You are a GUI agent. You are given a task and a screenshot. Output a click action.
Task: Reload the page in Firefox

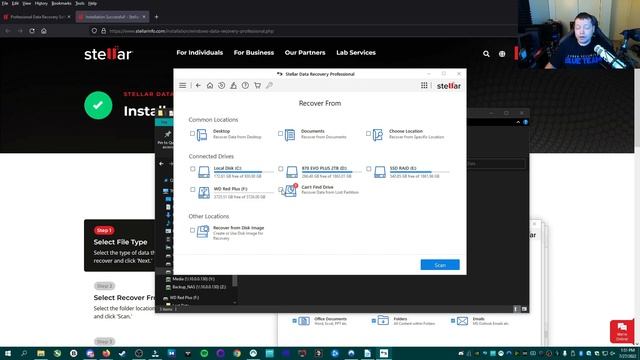tap(32, 31)
